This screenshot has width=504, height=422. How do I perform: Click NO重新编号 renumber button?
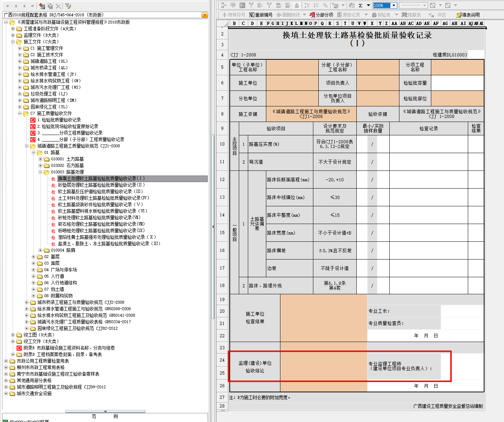pyautogui.click(x=261, y=15)
